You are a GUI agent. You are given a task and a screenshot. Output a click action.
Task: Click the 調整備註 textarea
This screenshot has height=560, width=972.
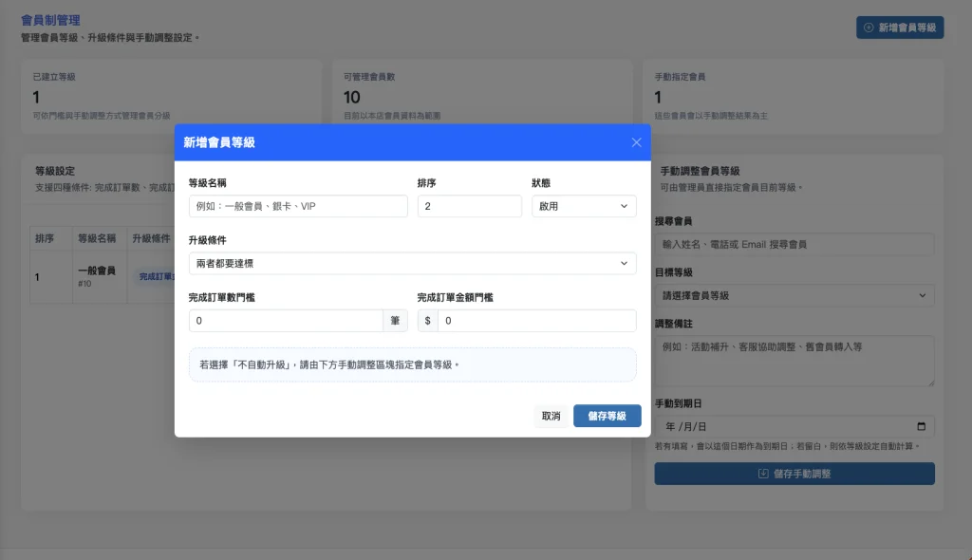tap(794, 361)
